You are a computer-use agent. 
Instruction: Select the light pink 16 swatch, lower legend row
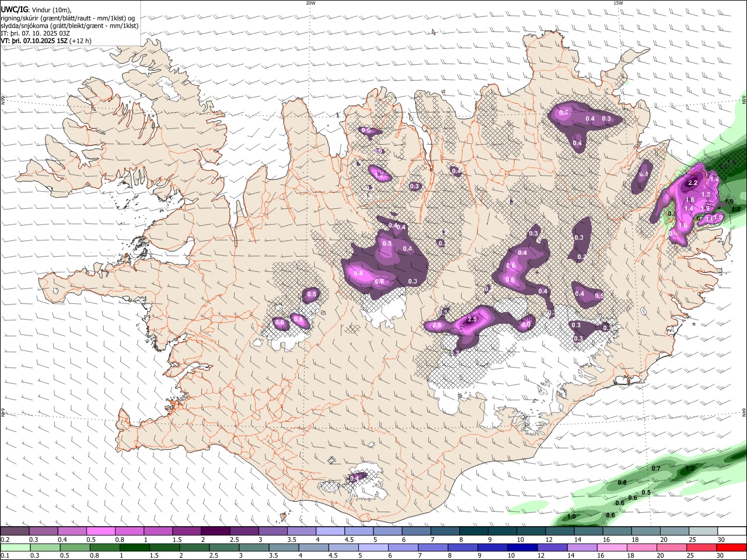610,548
